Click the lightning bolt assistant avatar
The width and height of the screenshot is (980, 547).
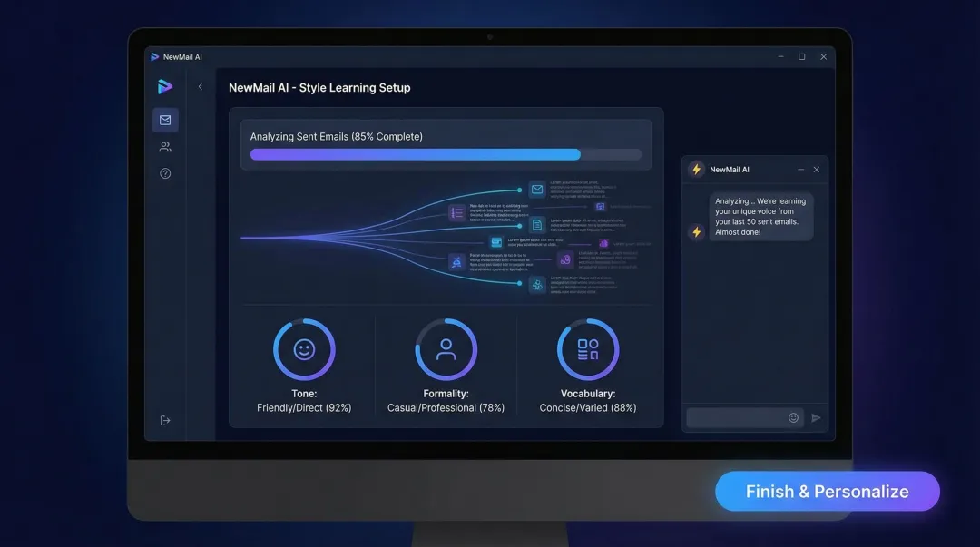[696, 231]
